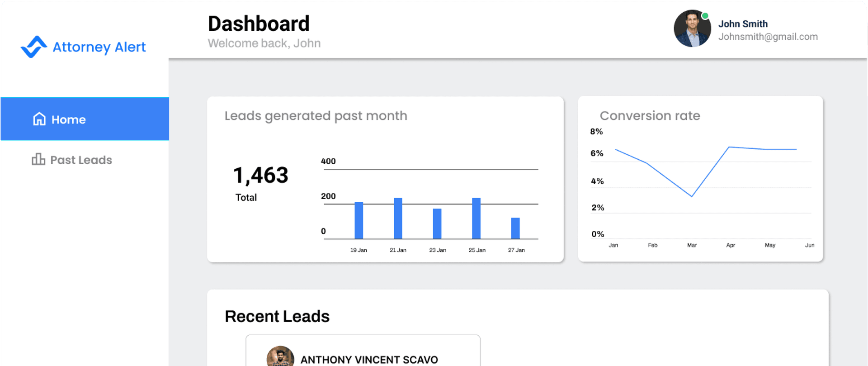Click the Past Leads bar chart icon
The height and width of the screenshot is (366, 868).
[x=38, y=159]
